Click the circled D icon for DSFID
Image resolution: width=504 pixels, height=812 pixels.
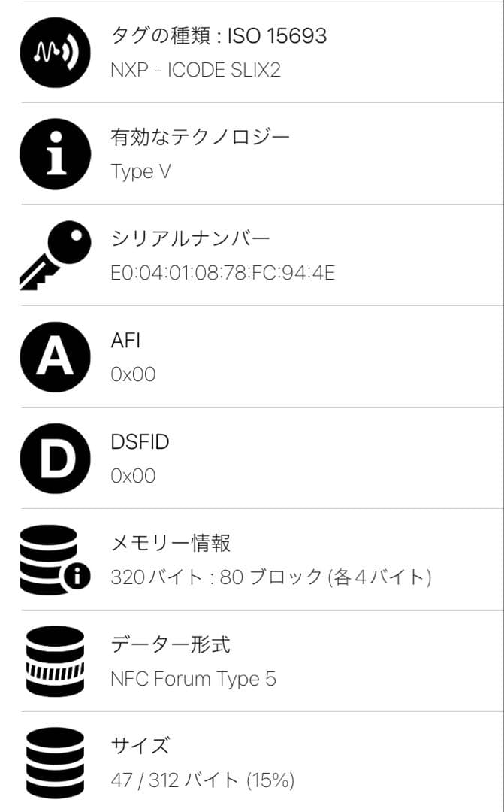[54, 458]
